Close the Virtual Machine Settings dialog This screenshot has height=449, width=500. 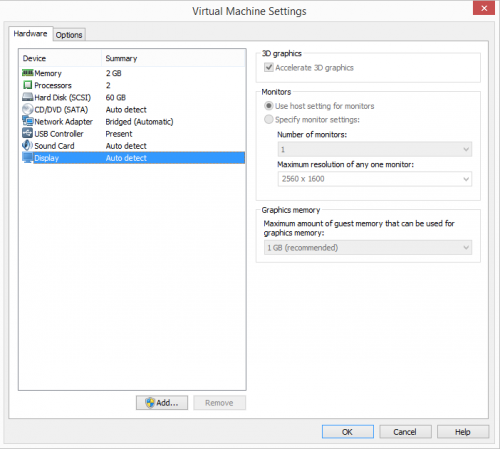(484, 8)
